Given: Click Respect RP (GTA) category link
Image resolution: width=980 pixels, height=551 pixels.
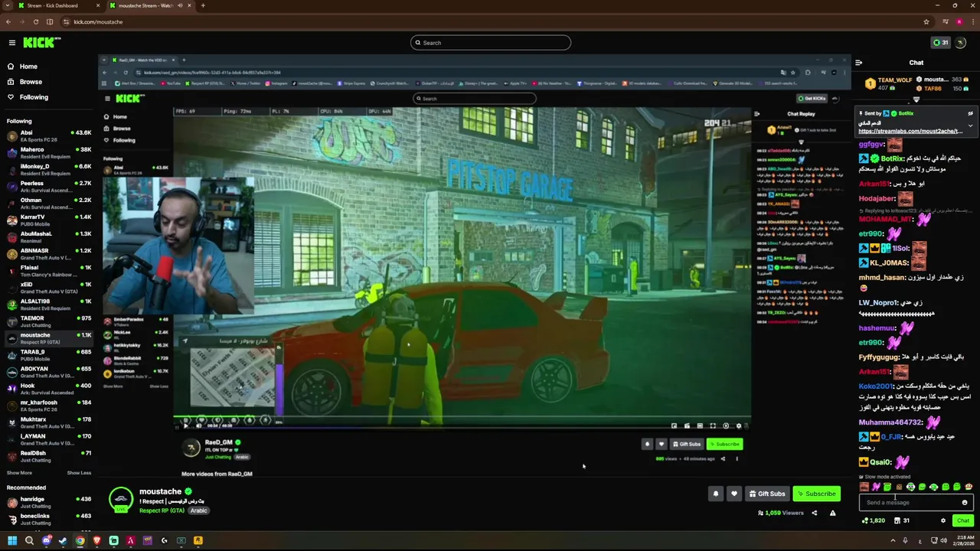Looking at the screenshot, I should [162, 510].
